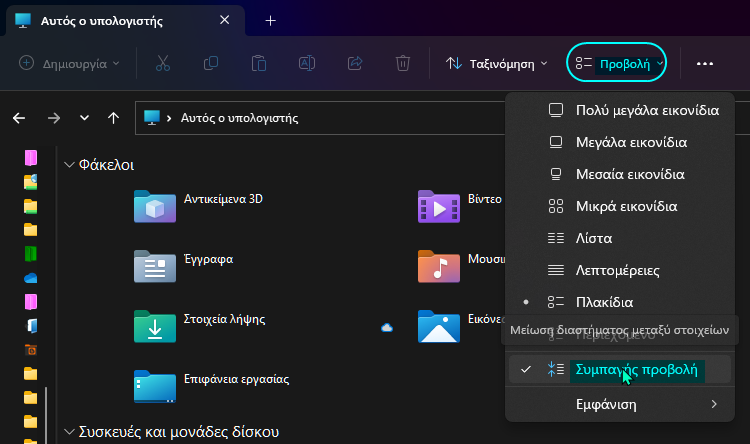Image resolution: width=750 pixels, height=444 pixels.
Task: Click the Βίντεο folder label
Action: tap(485, 199)
